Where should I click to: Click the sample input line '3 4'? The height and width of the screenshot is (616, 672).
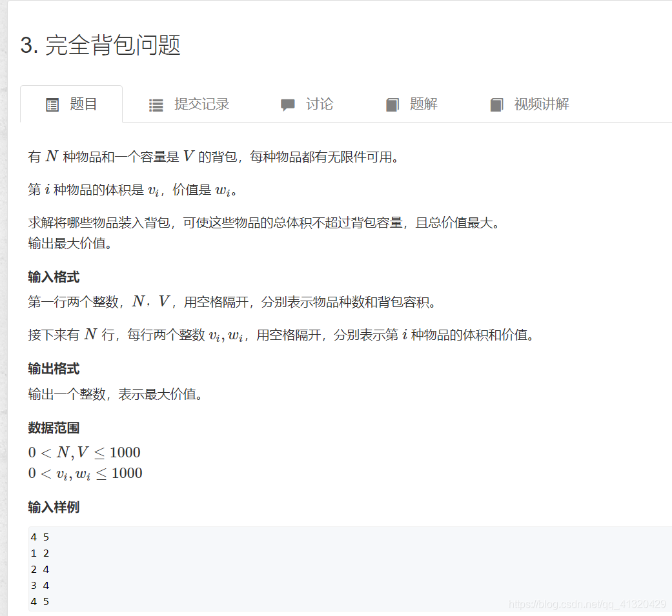click(x=40, y=586)
